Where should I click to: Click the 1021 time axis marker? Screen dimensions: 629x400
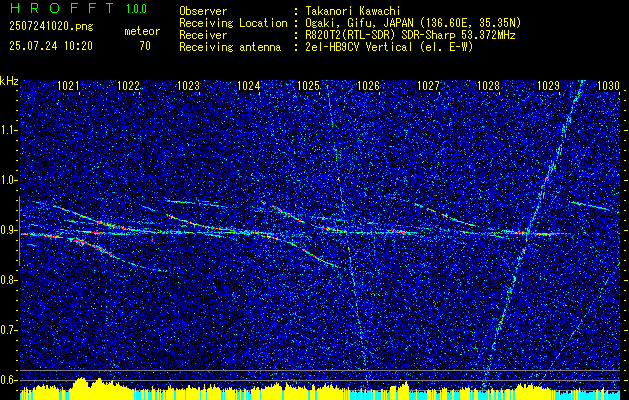pyautogui.click(x=68, y=85)
